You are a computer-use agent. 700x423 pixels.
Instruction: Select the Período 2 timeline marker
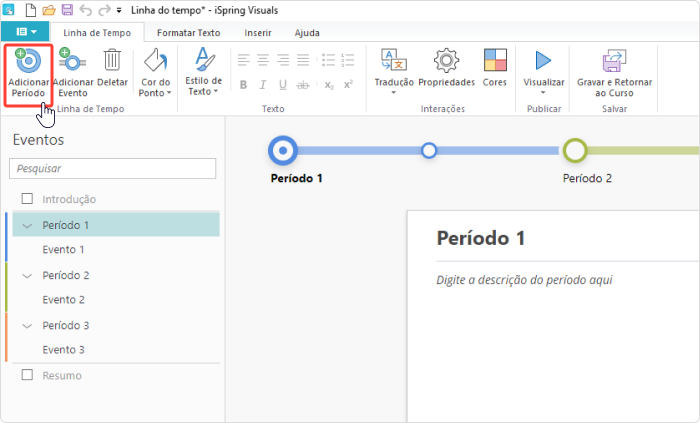click(574, 151)
